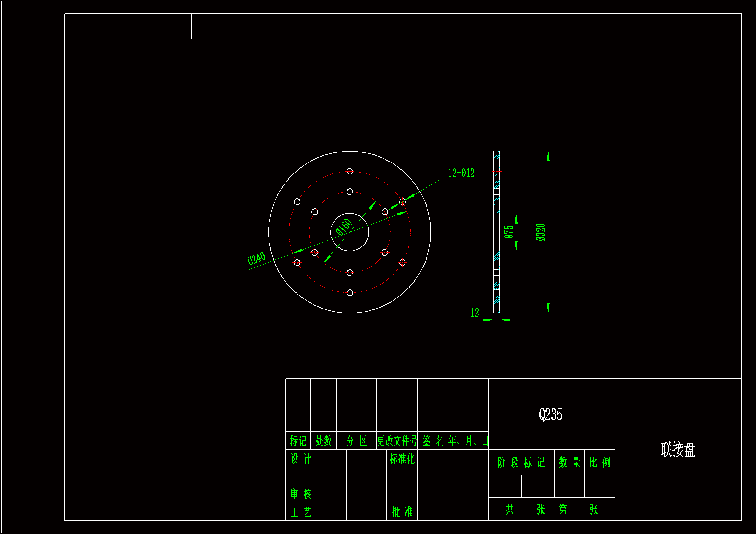Select the 审核 label in title block
The height and width of the screenshot is (534, 756).
[300, 494]
